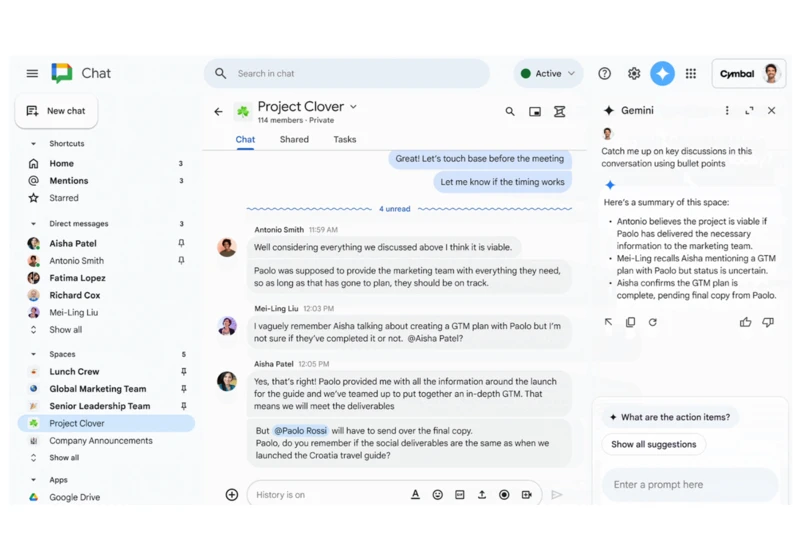Click Show all suggestions
Viewport: 800px width, 560px height.
pyautogui.click(x=654, y=444)
